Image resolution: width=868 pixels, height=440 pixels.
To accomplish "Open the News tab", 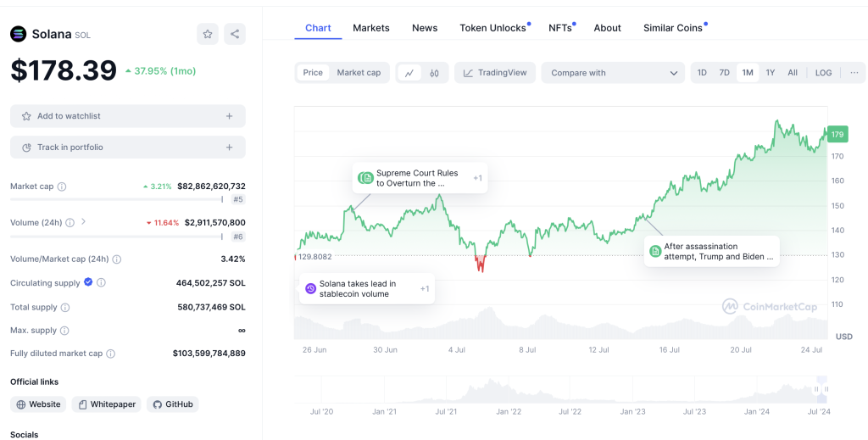I will pos(425,28).
